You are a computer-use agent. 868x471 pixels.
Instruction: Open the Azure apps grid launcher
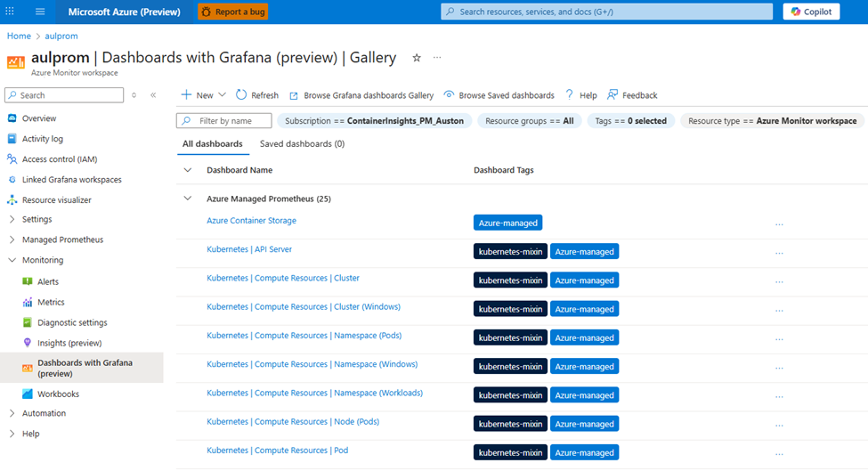click(10, 11)
